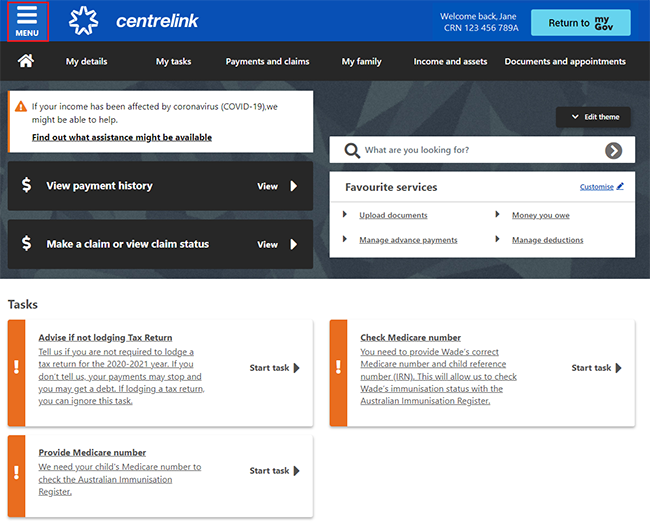
Task: Click Favourite services heading
Action: 391,187
